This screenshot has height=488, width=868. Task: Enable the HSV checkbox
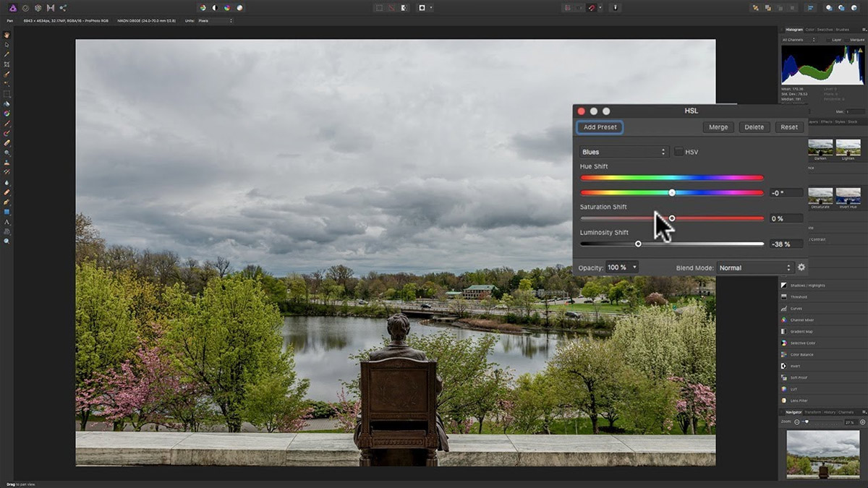coord(678,152)
